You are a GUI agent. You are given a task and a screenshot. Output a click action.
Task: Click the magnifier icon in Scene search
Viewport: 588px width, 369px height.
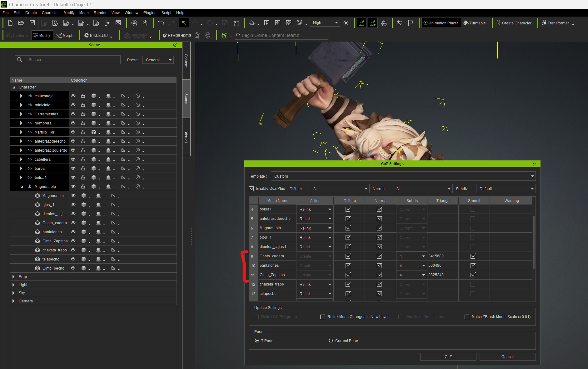click(x=20, y=59)
